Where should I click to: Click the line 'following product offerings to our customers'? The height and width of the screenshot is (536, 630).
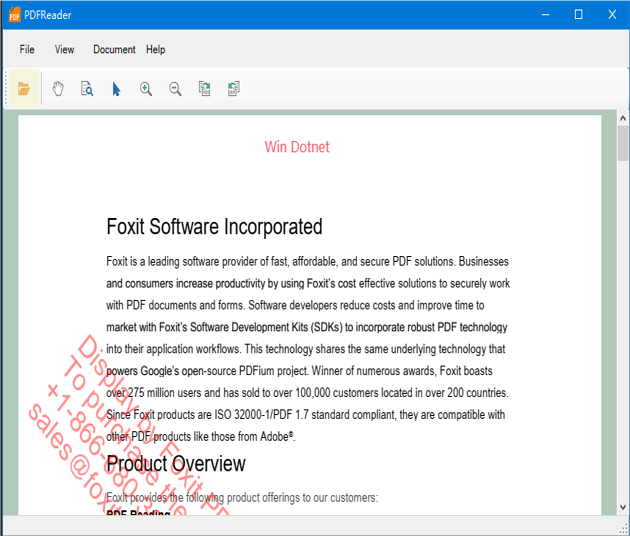coord(242,498)
